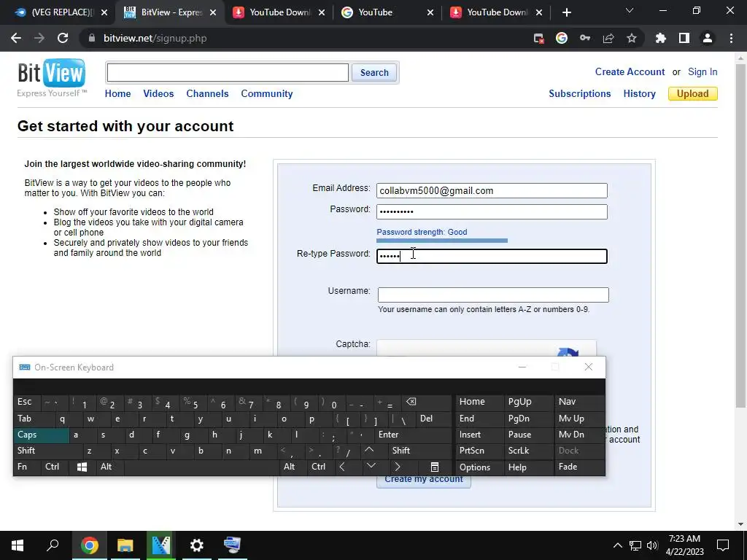Image resolution: width=747 pixels, height=560 pixels.
Task: Switch to the YouTube Google search tab
Action: (x=387, y=12)
